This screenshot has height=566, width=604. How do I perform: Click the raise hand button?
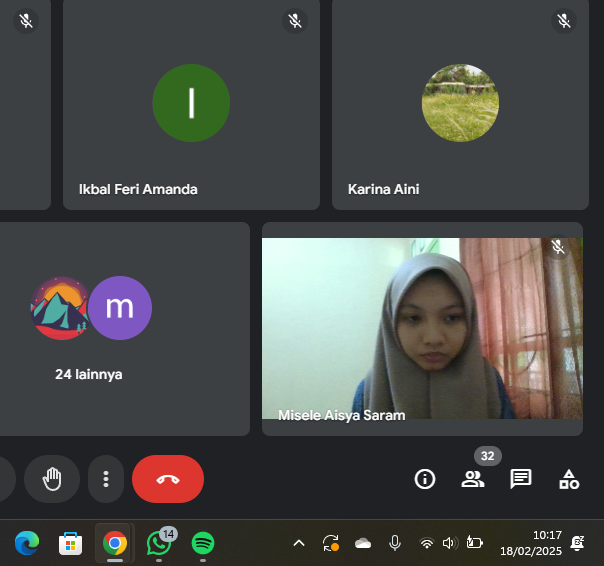coord(52,479)
